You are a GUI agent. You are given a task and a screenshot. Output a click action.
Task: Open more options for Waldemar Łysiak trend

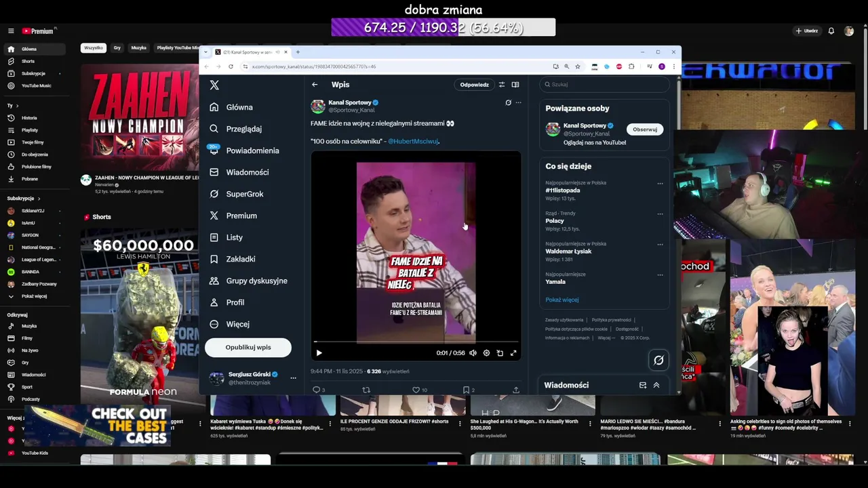click(x=660, y=245)
